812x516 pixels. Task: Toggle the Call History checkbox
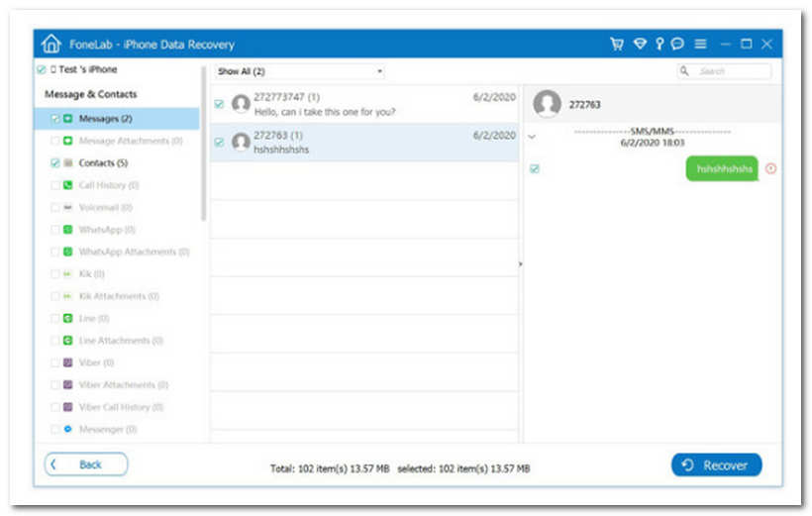point(54,185)
